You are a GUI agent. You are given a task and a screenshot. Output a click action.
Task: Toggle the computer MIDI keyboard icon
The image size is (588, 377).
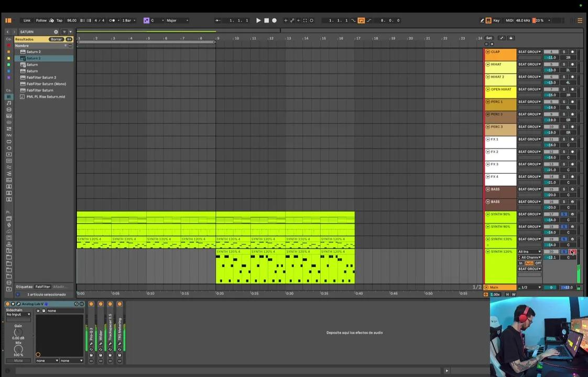click(488, 20)
